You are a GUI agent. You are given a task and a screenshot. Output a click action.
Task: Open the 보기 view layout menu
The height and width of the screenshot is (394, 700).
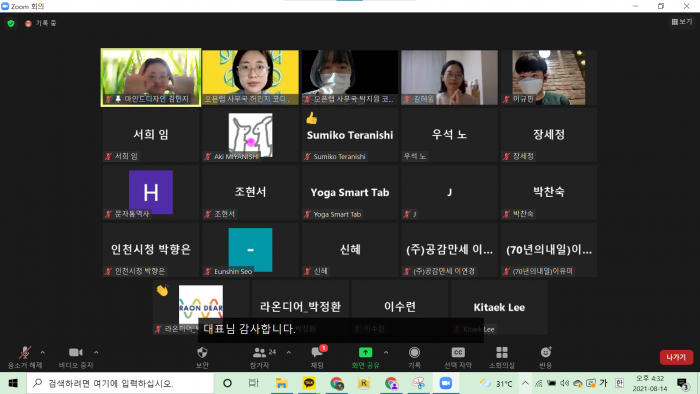682,22
